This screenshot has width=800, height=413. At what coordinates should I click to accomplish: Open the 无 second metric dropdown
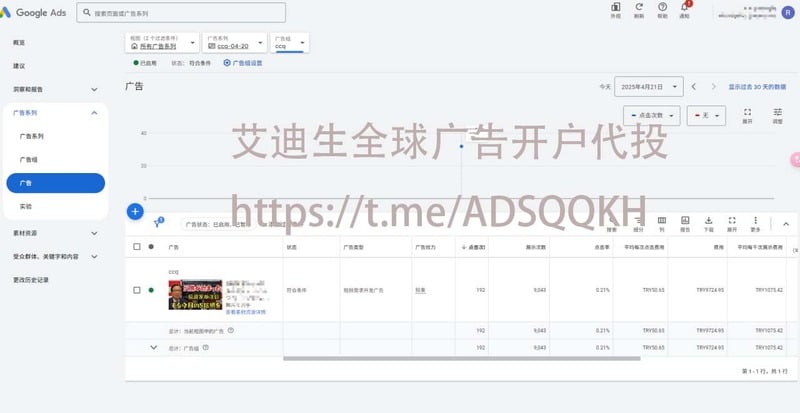706,116
